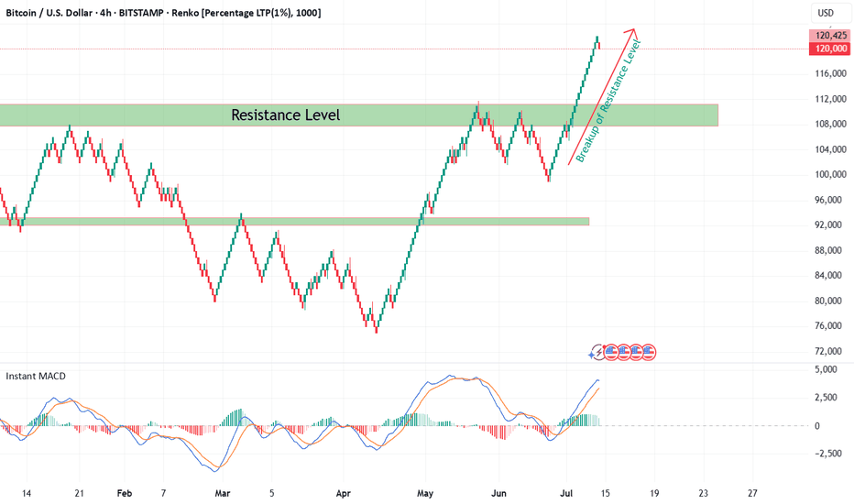The height and width of the screenshot is (504, 854).
Task: Select the upper green resistance zone rectangle
Action: [x=359, y=115]
